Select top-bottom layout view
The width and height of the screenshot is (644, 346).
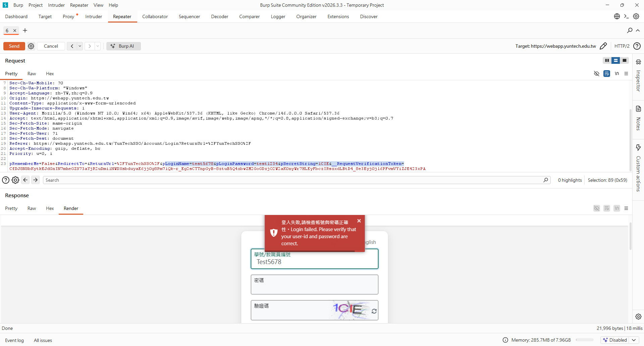(615, 60)
